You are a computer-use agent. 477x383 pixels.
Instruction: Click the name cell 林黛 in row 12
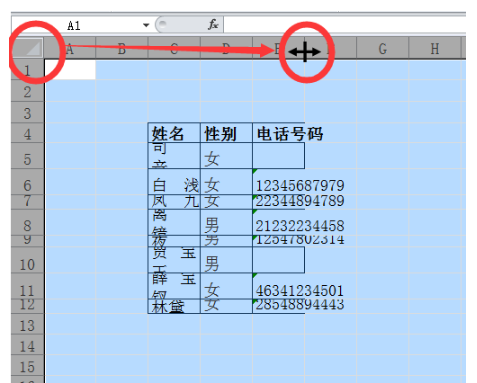pyautogui.click(x=174, y=306)
